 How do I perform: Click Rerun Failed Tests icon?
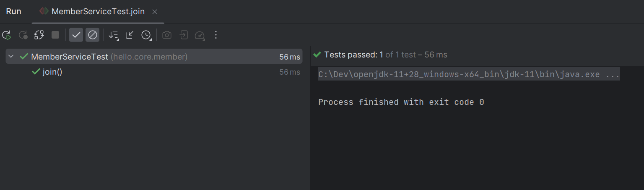click(23, 35)
